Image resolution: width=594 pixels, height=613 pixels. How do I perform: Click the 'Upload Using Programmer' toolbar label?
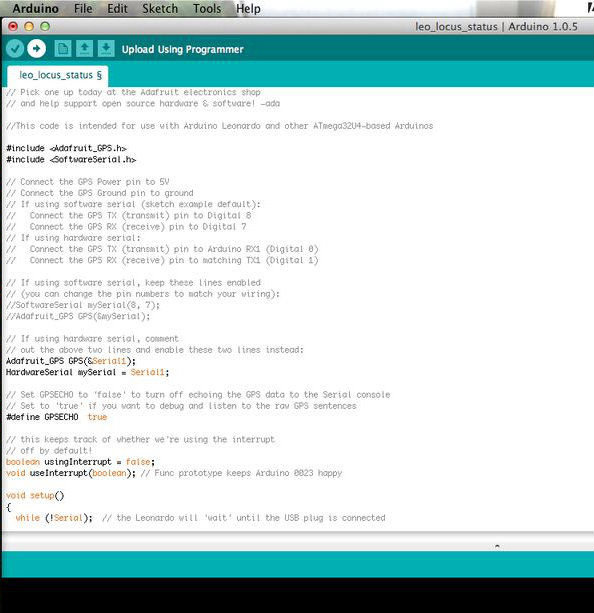(183, 49)
